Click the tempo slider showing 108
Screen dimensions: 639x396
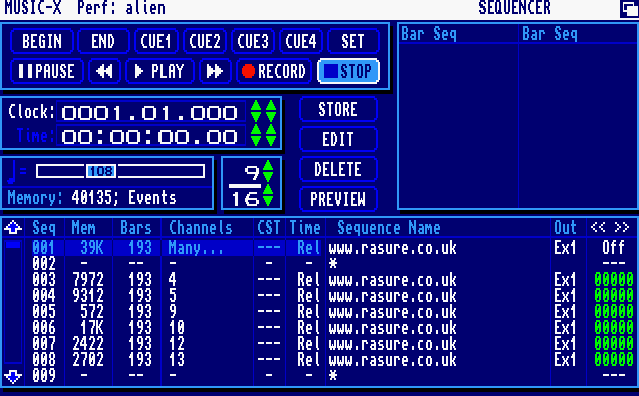pos(121,171)
